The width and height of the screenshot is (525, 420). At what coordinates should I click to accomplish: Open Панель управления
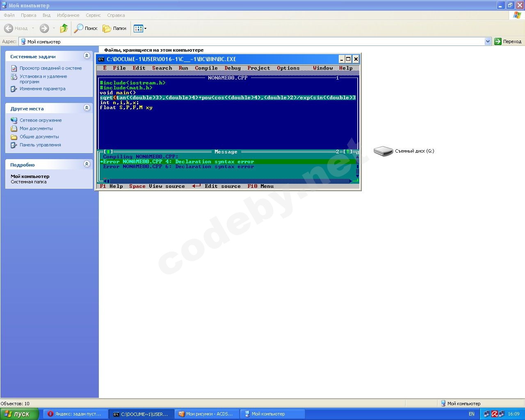40,145
